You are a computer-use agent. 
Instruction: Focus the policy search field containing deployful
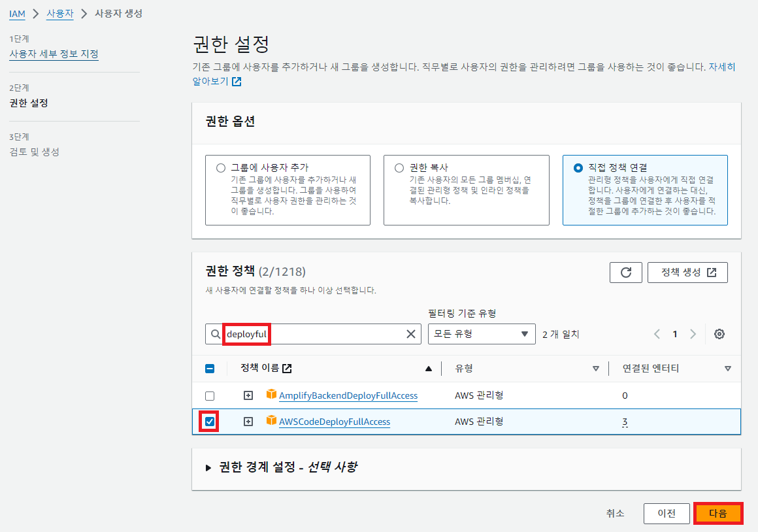coord(313,334)
